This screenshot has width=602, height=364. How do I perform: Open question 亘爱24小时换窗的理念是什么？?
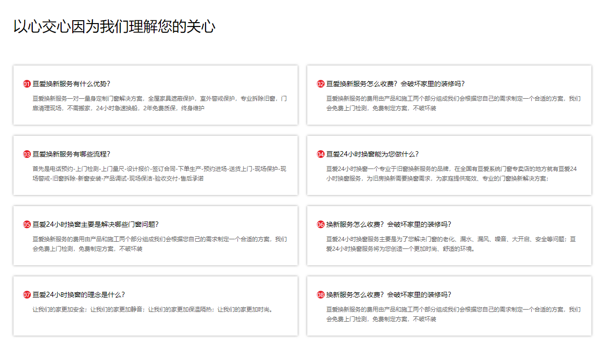79,295
